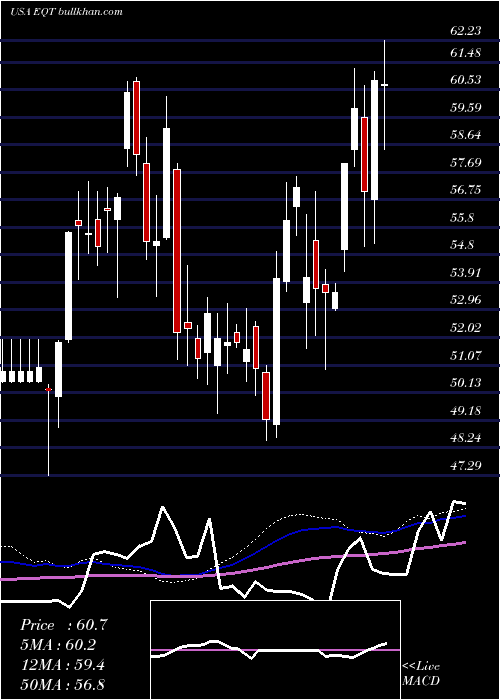Click the 61.48 price axis label
The height and width of the screenshot is (700, 500).
click(x=466, y=53)
